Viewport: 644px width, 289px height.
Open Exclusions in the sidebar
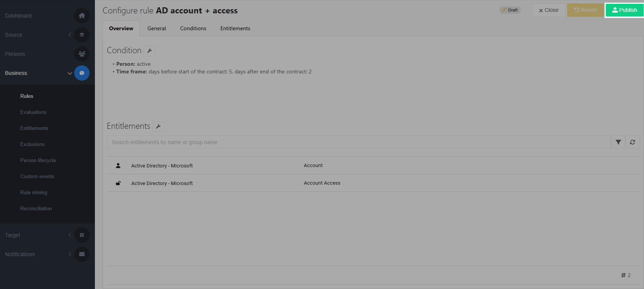pyautogui.click(x=33, y=144)
